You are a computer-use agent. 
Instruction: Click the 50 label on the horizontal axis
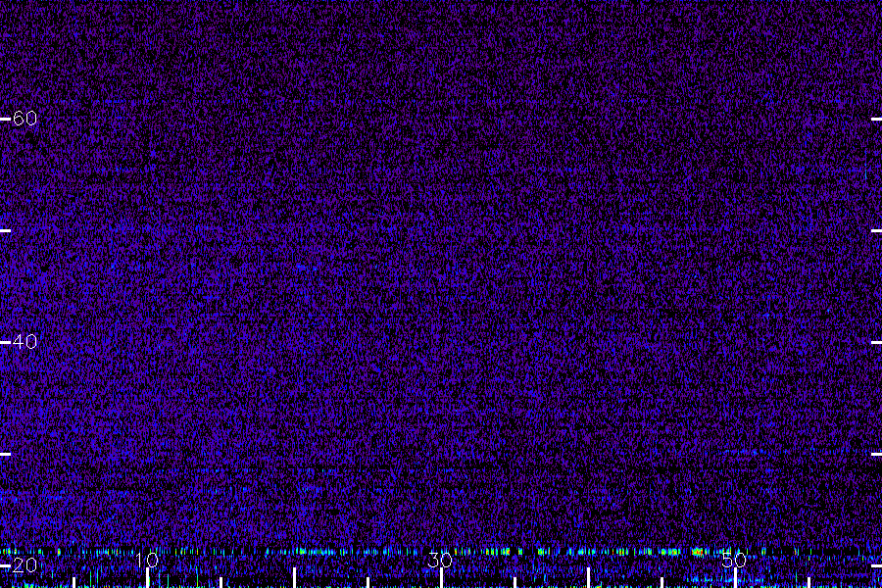tap(734, 560)
